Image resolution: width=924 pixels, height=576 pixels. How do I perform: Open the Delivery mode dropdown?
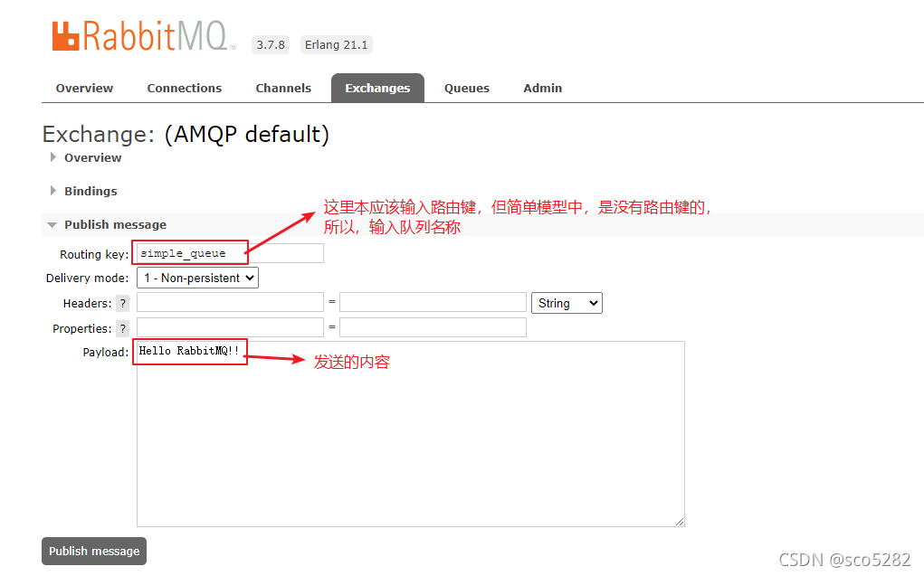tap(197, 278)
